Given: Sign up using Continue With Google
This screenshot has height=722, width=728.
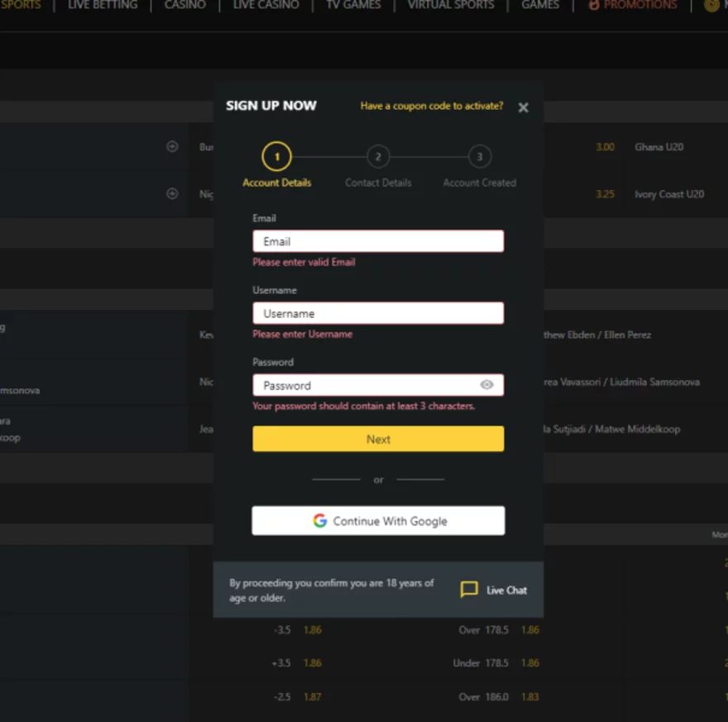Looking at the screenshot, I should [378, 521].
